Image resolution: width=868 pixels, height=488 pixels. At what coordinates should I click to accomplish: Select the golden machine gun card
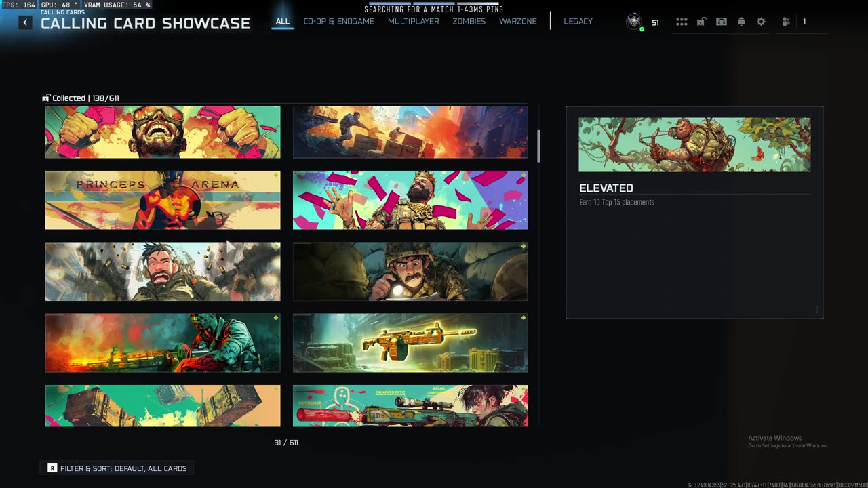(410, 343)
